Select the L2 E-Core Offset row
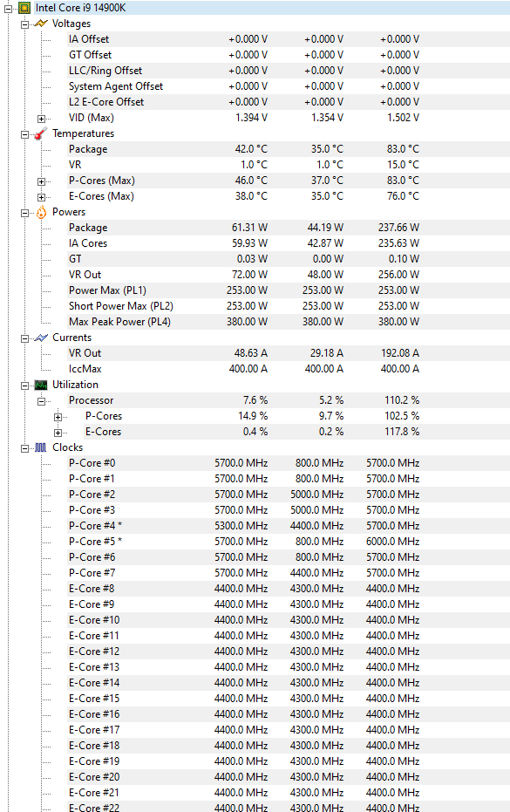 tap(289, 102)
